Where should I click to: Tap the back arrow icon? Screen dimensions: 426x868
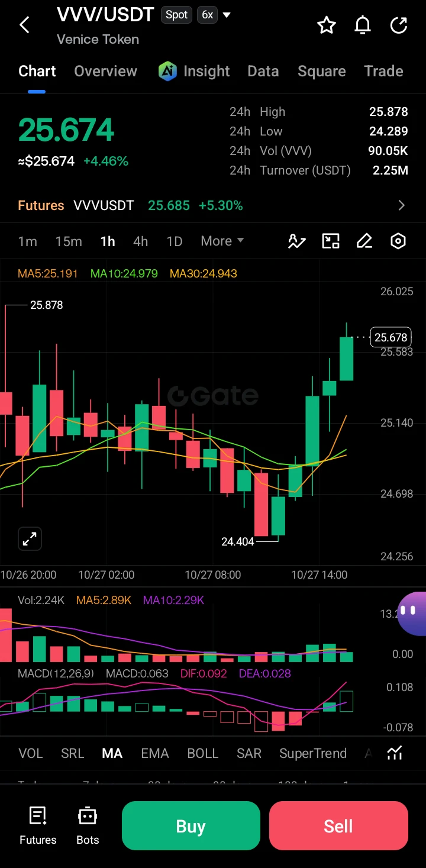click(24, 25)
